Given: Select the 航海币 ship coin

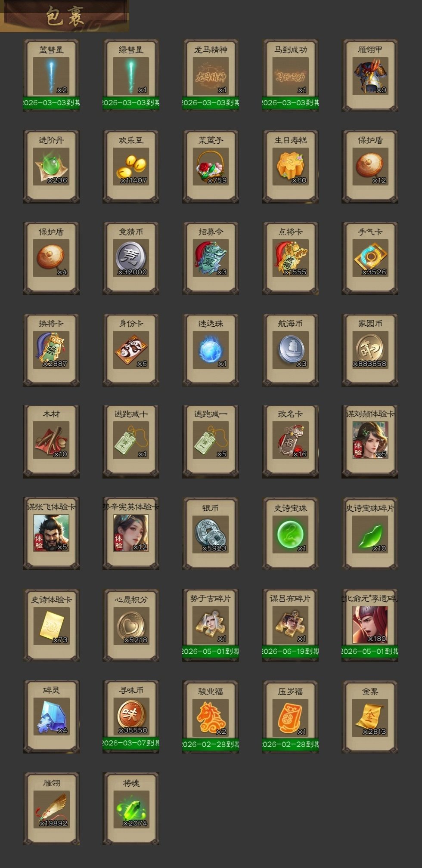Looking at the screenshot, I should [290, 350].
